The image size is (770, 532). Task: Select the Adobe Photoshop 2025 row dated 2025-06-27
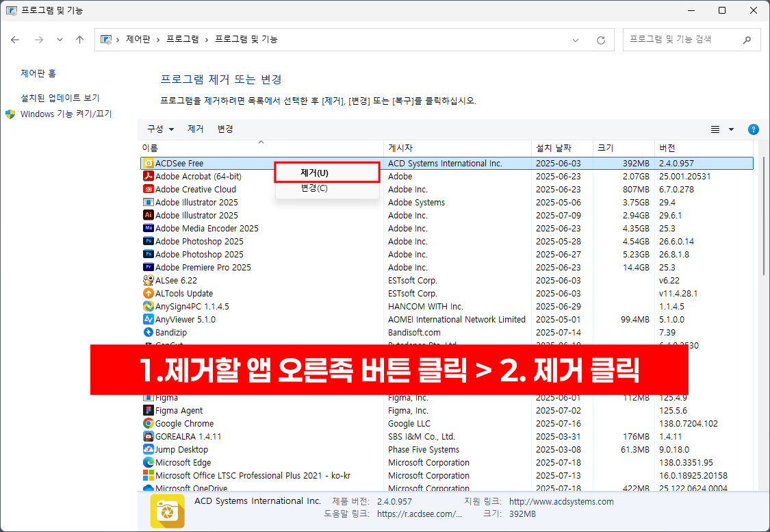pyautogui.click(x=447, y=254)
